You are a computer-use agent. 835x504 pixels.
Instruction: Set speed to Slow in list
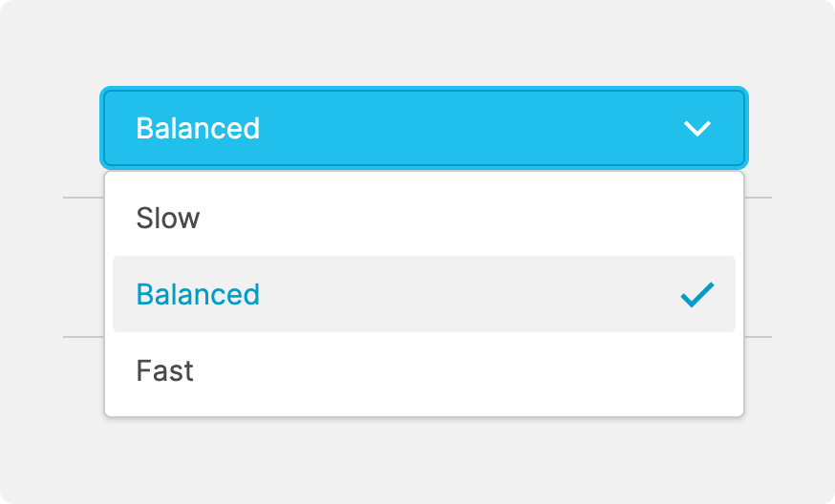pos(423,218)
